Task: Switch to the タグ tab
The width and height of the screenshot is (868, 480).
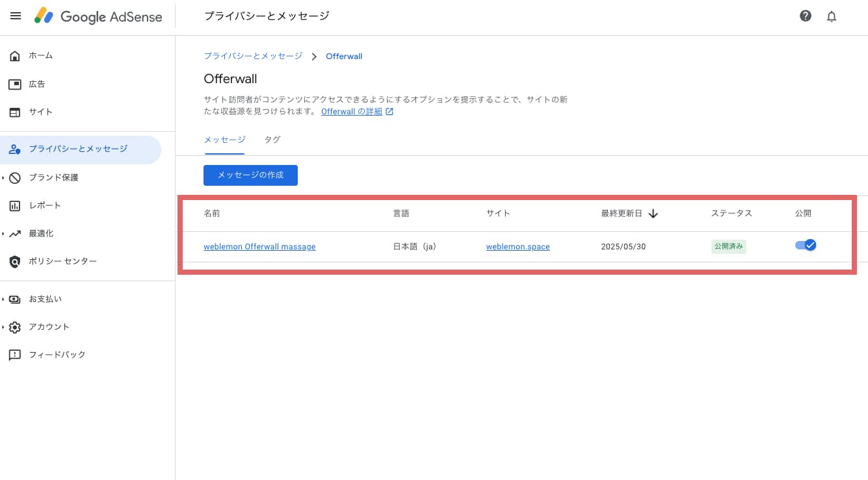Action: click(272, 140)
